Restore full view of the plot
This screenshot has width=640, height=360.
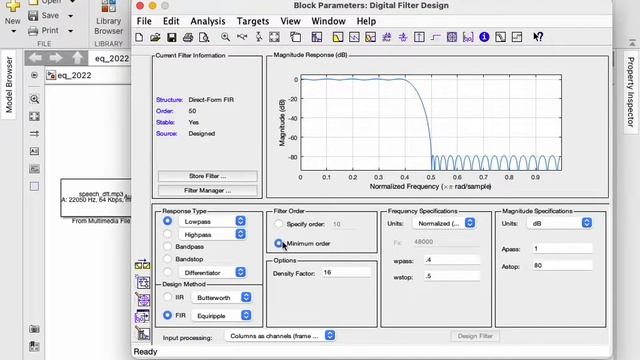point(274,37)
